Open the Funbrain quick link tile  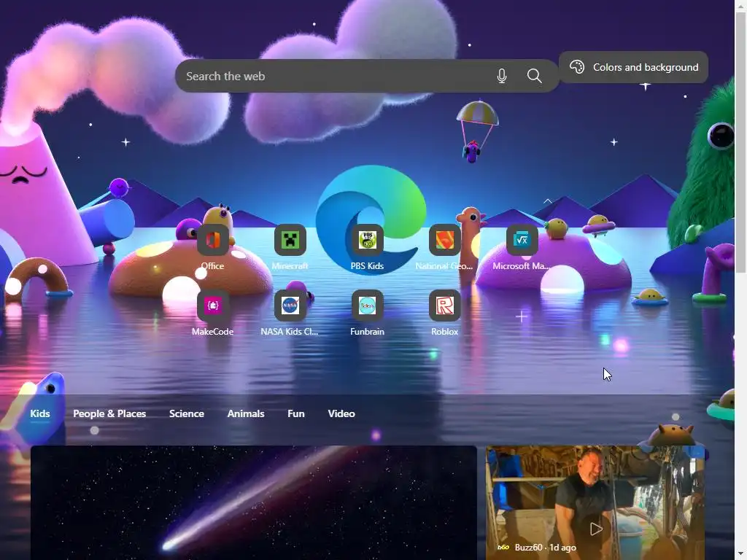367,306
